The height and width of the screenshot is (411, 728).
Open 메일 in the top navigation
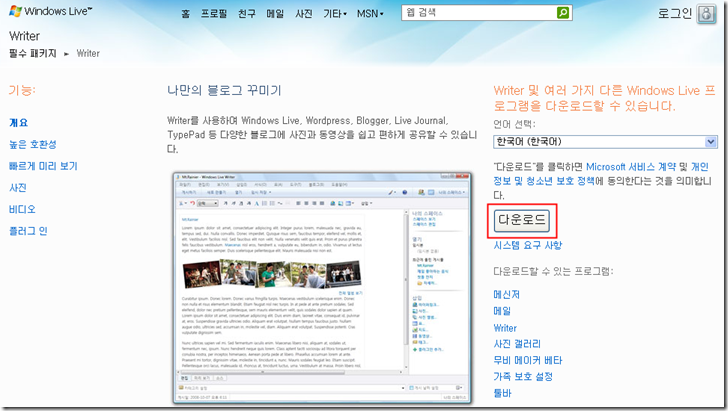pyautogui.click(x=275, y=14)
